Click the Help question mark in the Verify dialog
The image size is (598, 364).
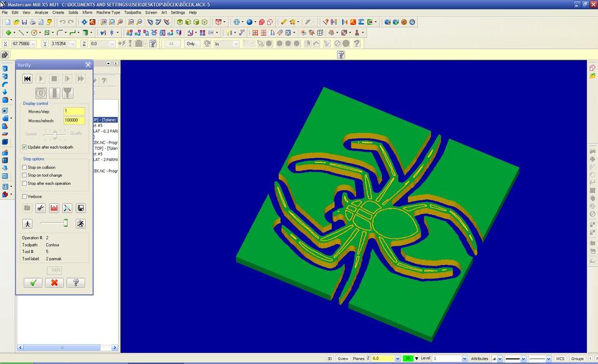click(75, 282)
